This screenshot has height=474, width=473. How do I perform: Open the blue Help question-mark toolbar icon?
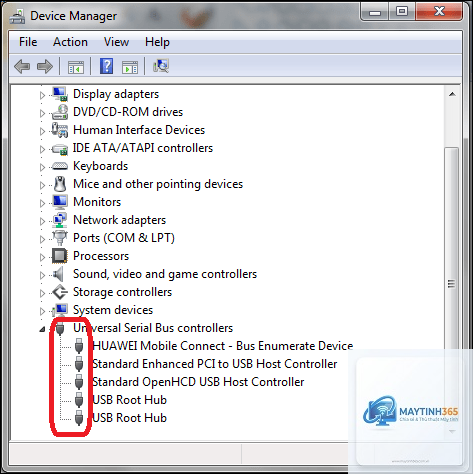click(107, 66)
